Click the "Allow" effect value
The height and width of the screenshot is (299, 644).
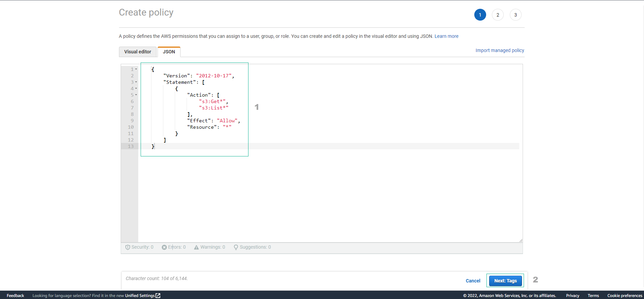[x=227, y=121]
